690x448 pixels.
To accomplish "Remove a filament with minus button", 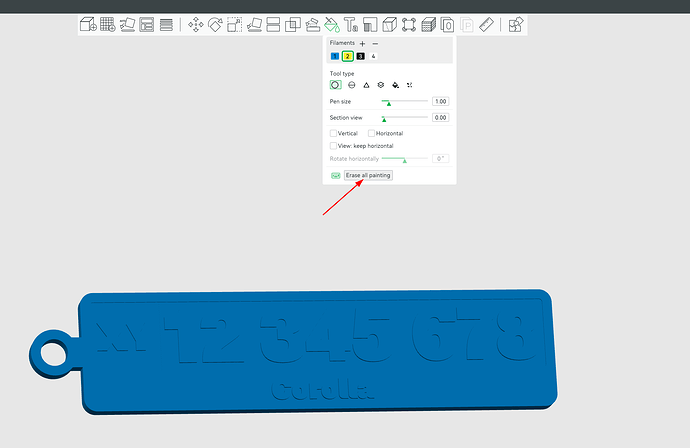I will pos(375,44).
